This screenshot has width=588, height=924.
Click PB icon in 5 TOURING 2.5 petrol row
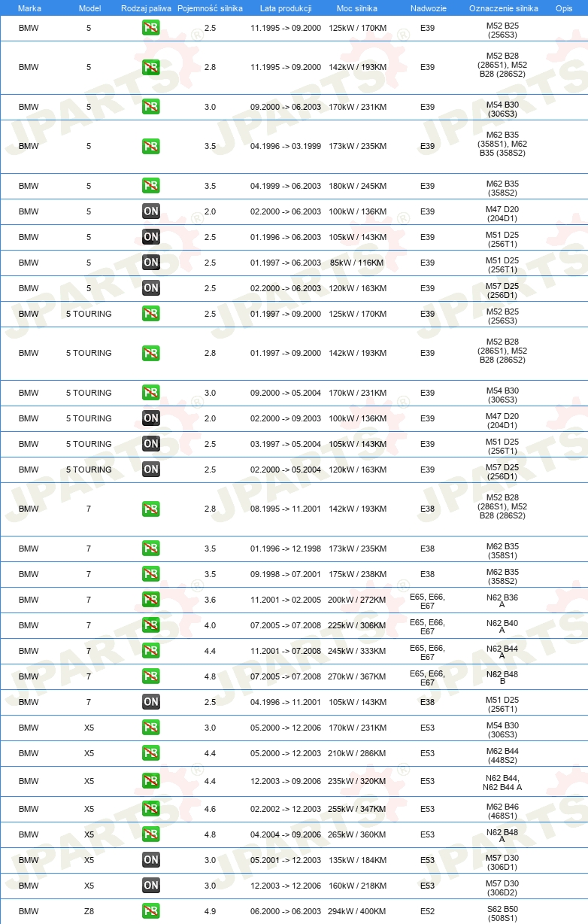[x=151, y=314]
